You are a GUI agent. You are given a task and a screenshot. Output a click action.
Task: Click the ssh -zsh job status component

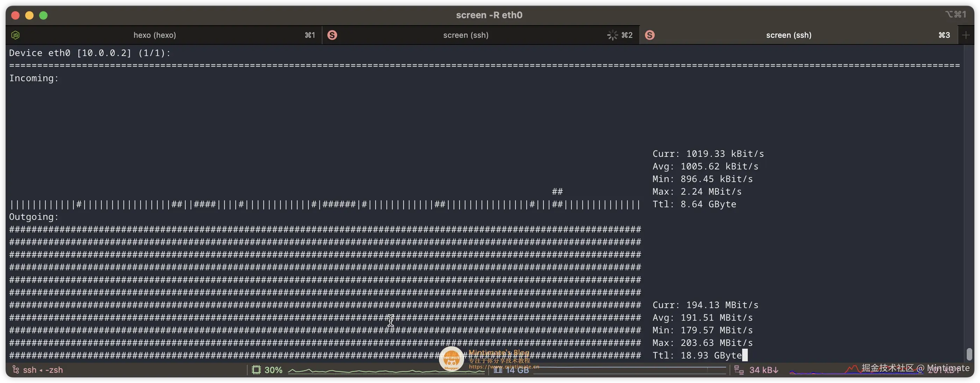coord(43,370)
